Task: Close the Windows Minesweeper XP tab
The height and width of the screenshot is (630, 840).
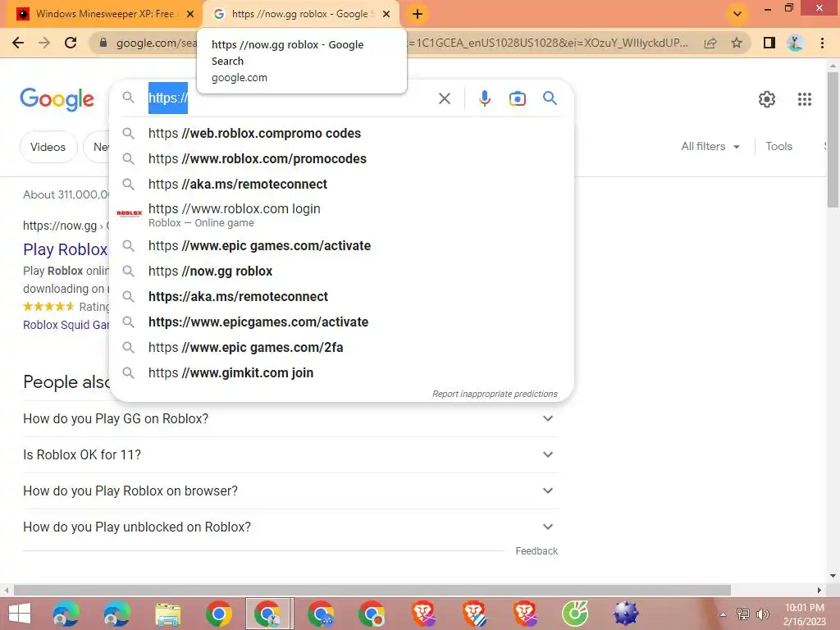Action: [190, 14]
